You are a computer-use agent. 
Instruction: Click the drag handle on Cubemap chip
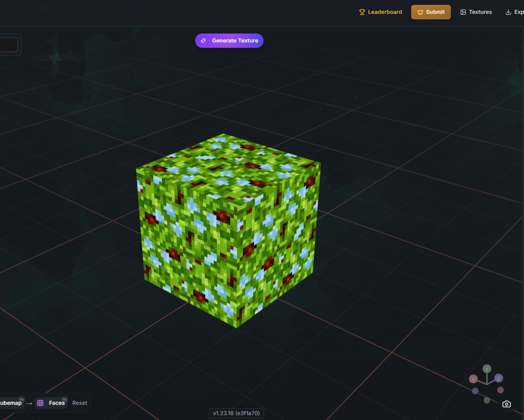click(22, 399)
